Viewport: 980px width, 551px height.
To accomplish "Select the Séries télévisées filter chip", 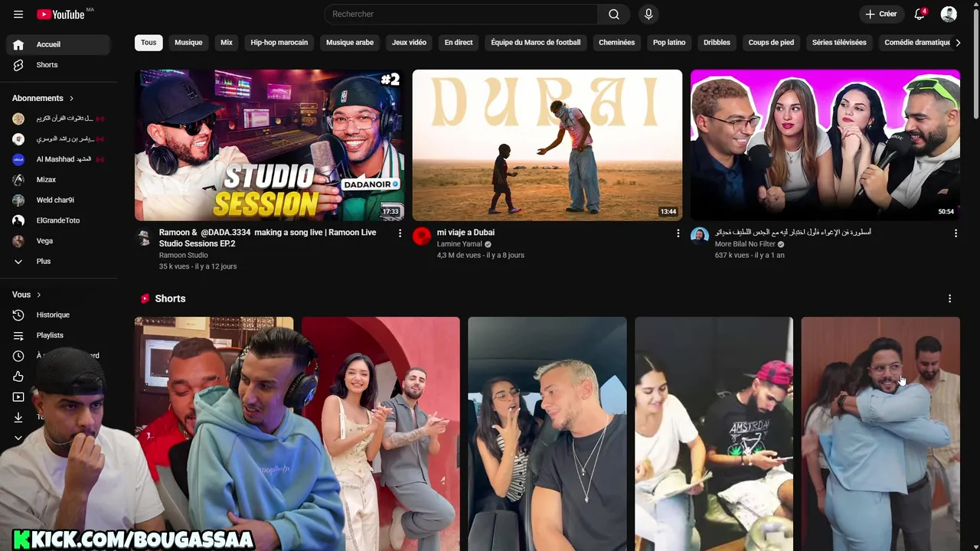I will [839, 43].
